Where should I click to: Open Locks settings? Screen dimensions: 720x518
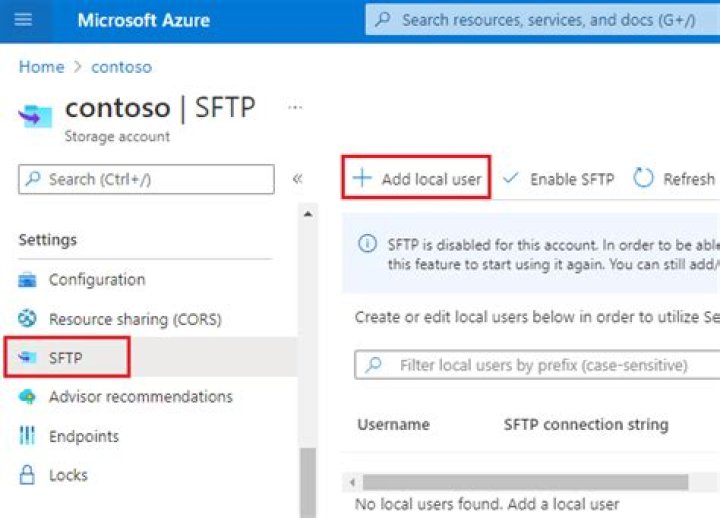click(x=68, y=475)
